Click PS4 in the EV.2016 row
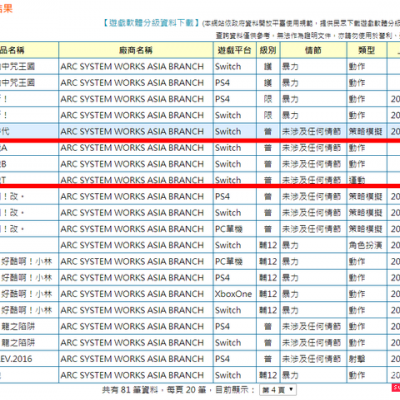Viewport: 400px width, 400px height. (222, 359)
